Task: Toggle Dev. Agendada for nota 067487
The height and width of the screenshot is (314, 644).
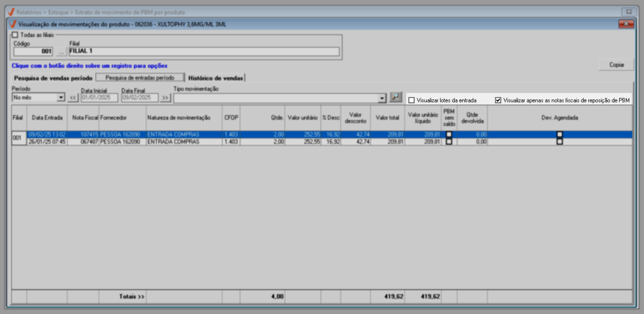Action: coord(560,142)
